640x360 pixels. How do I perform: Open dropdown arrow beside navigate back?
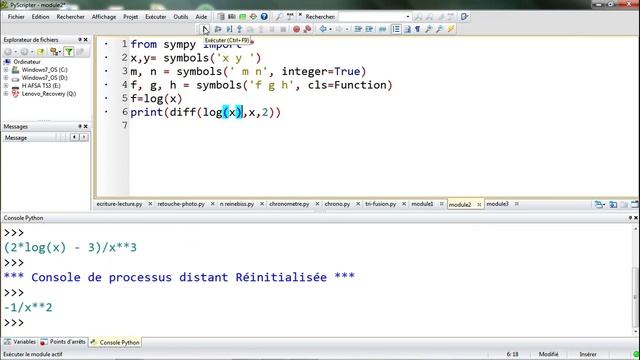point(330,29)
